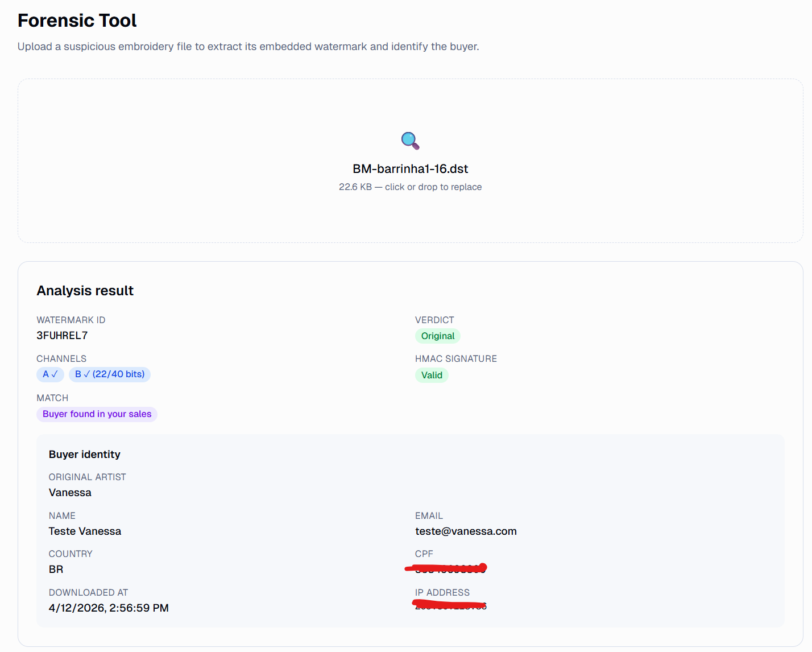Click the Original verdict badge

pyautogui.click(x=437, y=336)
